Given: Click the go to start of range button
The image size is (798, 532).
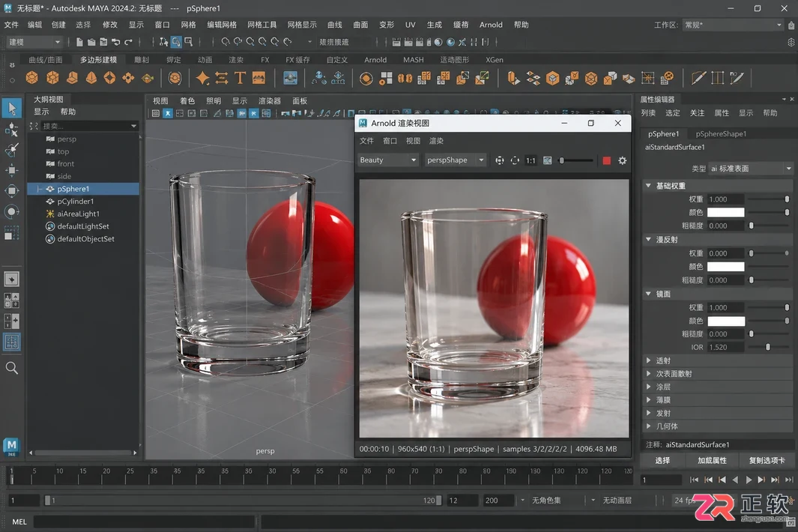Looking at the screenshot, I should point(694,480).
